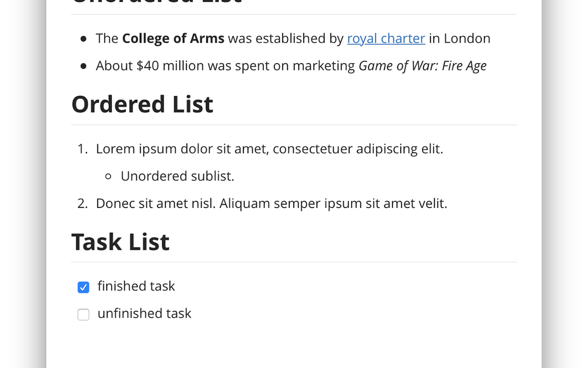This screenshot has height=368, width=588.
Task: Open the "royal charter" link
Action: [386, 38]
